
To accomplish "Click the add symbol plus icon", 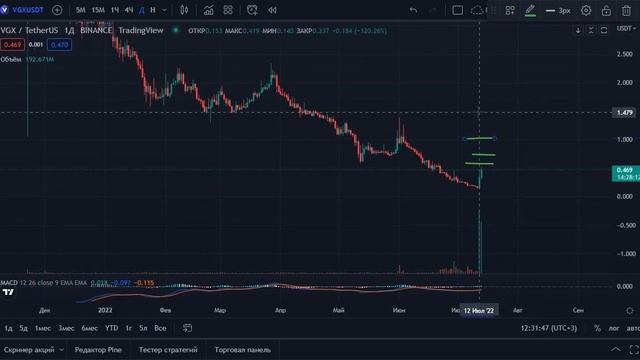I will click(57, 10).
